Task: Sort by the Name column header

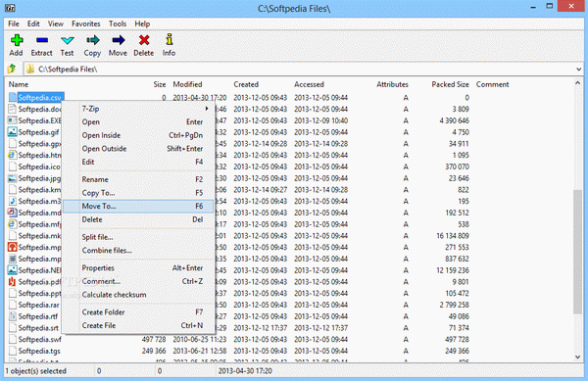Action: click(x=19, y=84)
